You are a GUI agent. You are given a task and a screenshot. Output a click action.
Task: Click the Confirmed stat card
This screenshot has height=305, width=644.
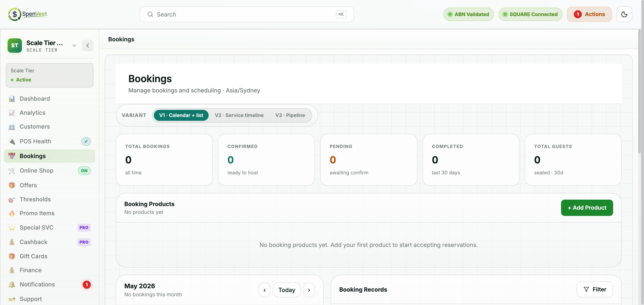266,160
